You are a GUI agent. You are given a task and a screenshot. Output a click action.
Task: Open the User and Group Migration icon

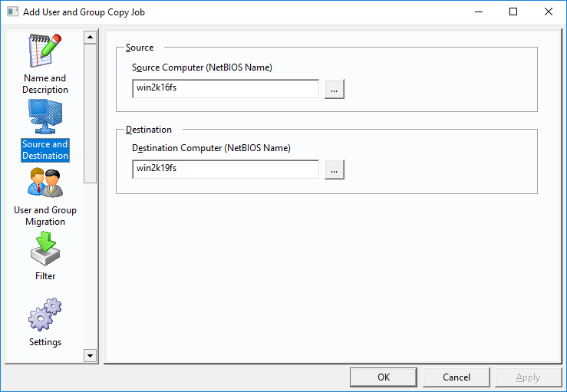(x=45, y=183)
